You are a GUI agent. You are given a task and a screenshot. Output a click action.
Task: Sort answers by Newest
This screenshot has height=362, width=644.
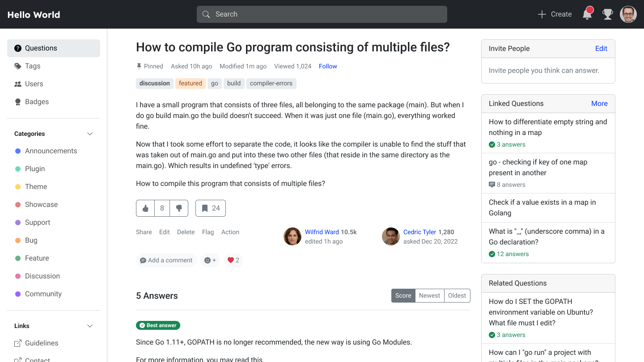[x=429, y=295]
